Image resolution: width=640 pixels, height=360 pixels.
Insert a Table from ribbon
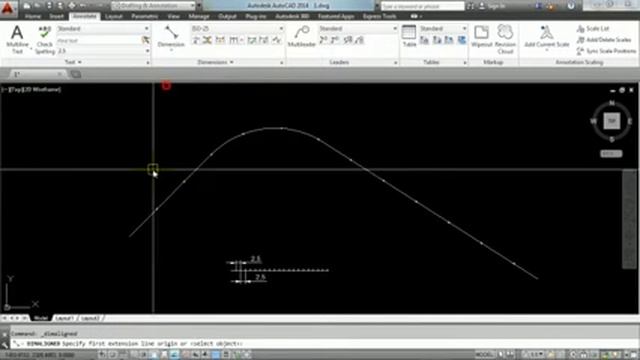click(x=409, y=36)
